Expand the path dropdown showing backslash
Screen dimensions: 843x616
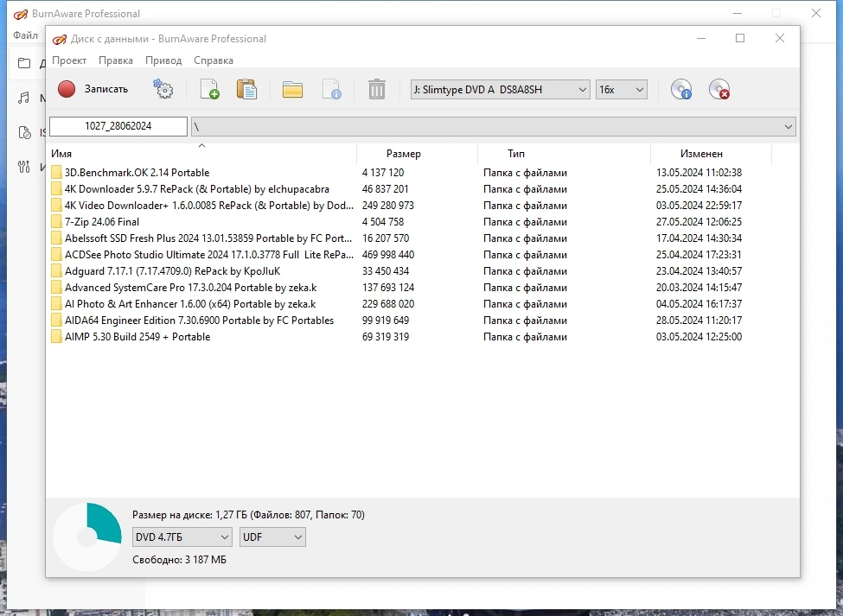pyautogui.click(x=788, y=127)
